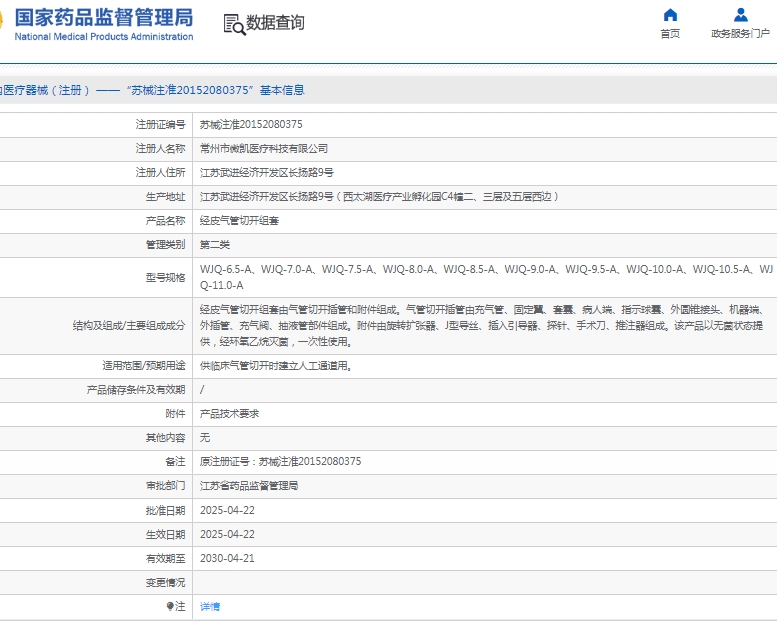The width and height of the screenshot is (777, 624).
Task: Click product name 经皮气管切开组套
Action: 239,221
